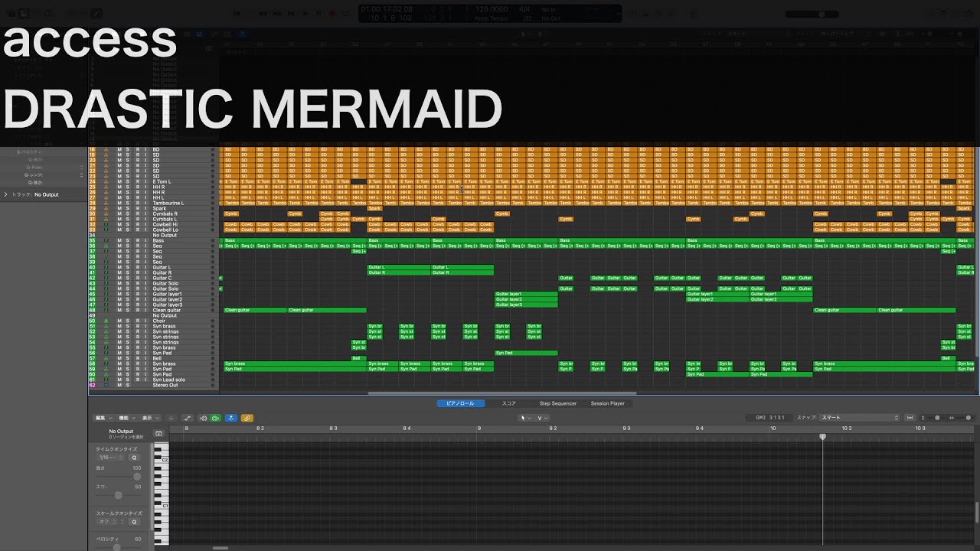Click the Choir track instrument icon
980x551 pixels.
(106, 321)
